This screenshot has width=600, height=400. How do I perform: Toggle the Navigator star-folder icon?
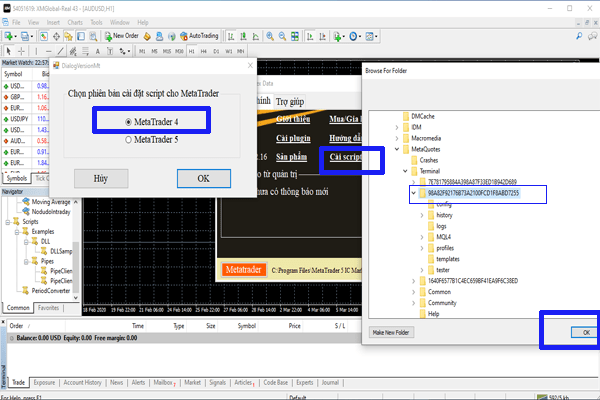pos(68,36)
